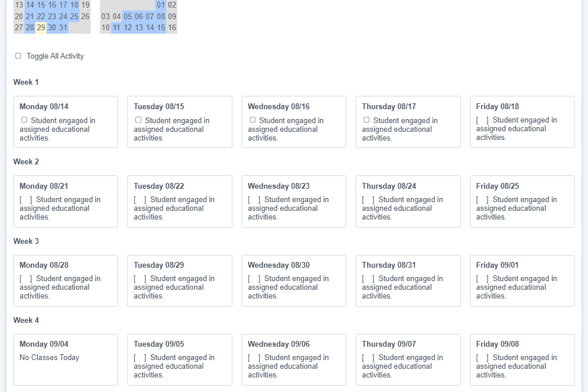Toggle Wednesday 08/30 bracket activity marker
This screenshot has height=392, width=588.
(254, 279)
